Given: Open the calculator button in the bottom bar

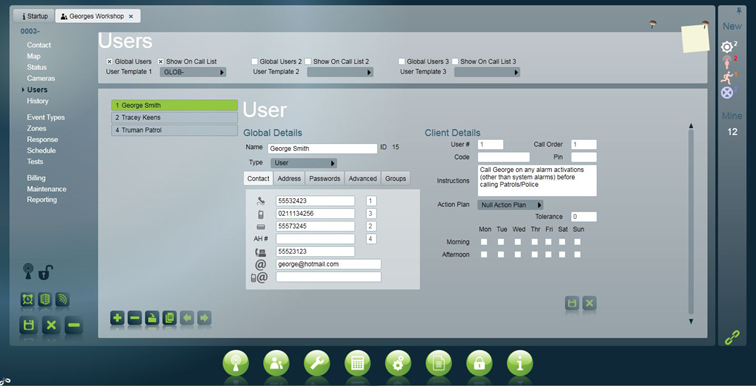Looking at the screenshot, I should pos(357,363).
